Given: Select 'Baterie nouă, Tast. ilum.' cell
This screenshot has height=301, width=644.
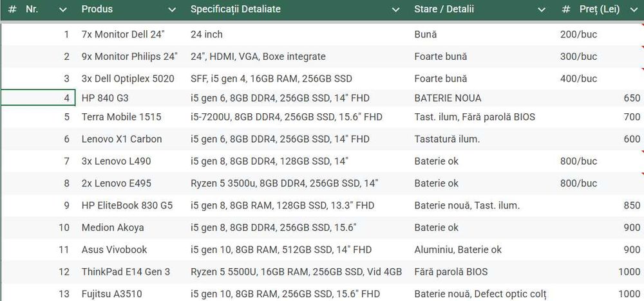Looking at the screenshot, I should click(467, 205).
